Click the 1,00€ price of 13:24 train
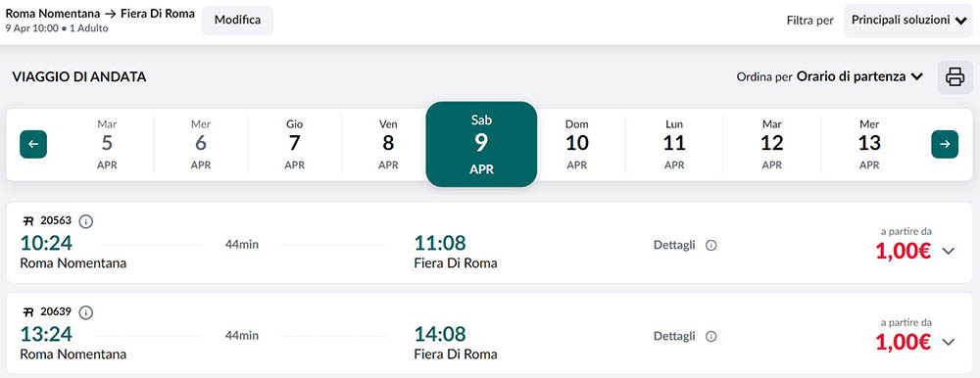Viewport: 980px width, 378px height. point(904,343)
